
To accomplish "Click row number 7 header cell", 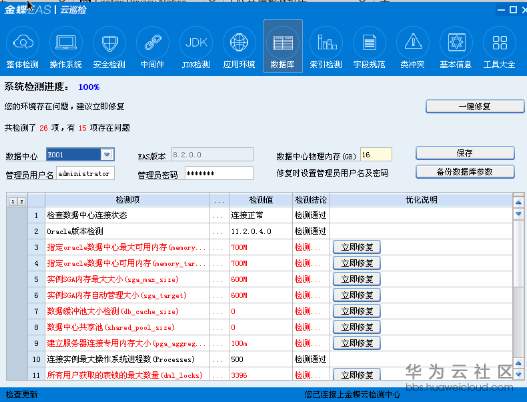I will 36,311.
